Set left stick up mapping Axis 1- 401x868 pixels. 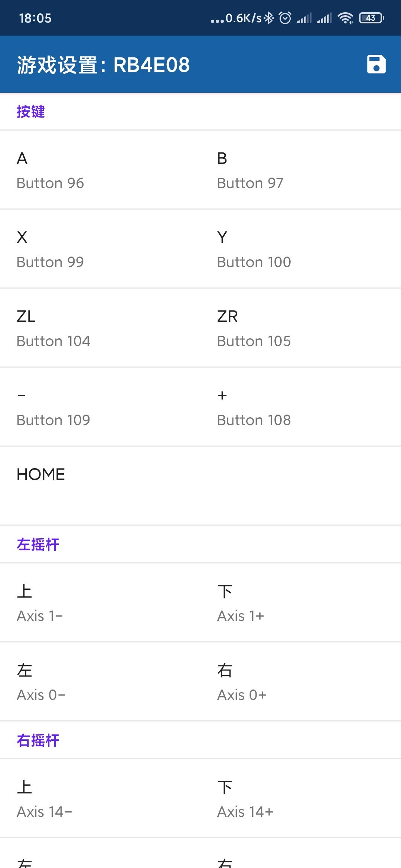(100, 603)
